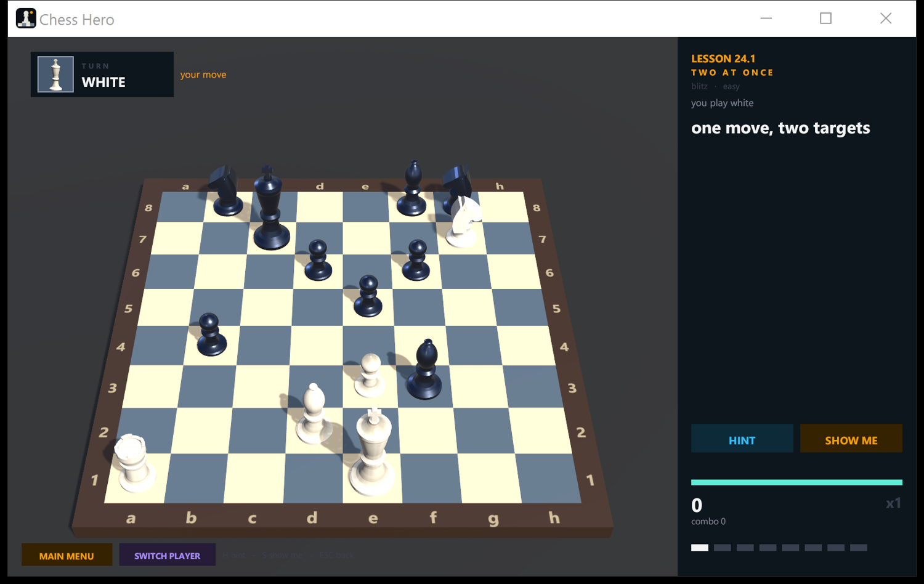
Task: Reveal the solution with SHOW ME
Action: 851,438
